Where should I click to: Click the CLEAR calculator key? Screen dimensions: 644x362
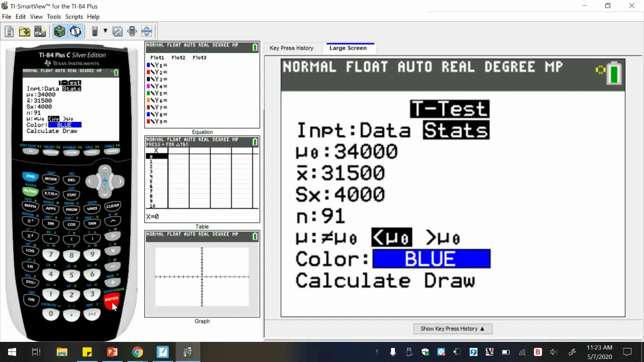click(113, 206)
